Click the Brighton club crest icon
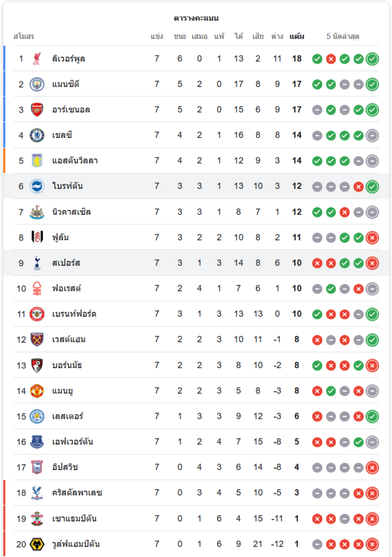The width and height of the screenshot is (392, 557). pos(37,186)
